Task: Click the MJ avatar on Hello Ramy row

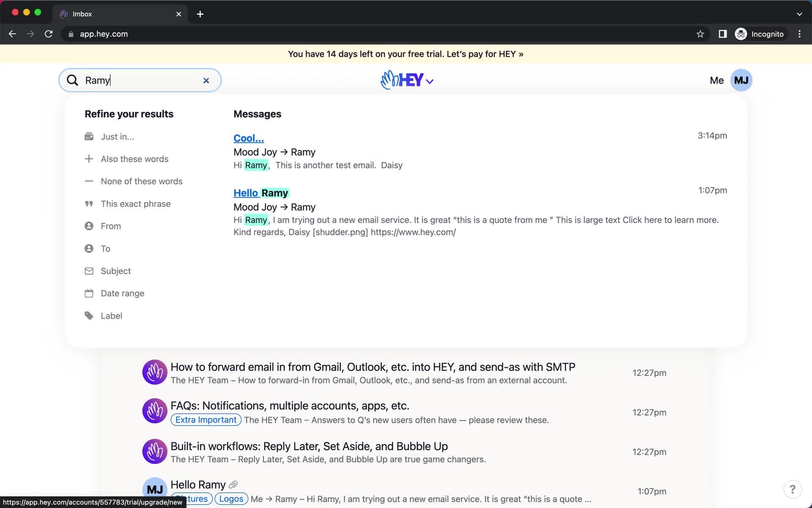Action: pyautogui.click(x=155, y=489)
